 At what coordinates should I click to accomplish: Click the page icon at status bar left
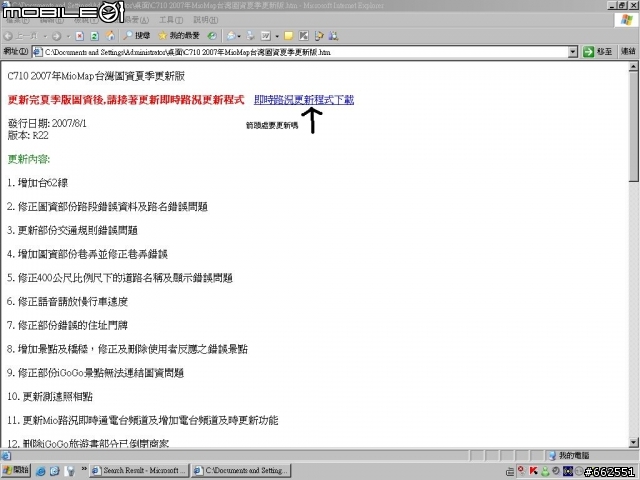coord(6,456)
